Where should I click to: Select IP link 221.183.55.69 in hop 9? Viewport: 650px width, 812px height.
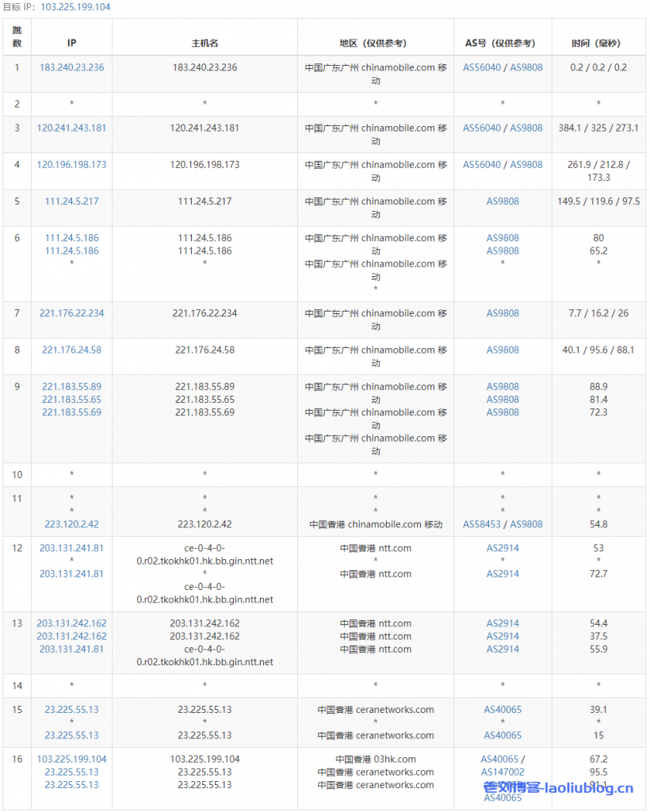click(71, 412)
